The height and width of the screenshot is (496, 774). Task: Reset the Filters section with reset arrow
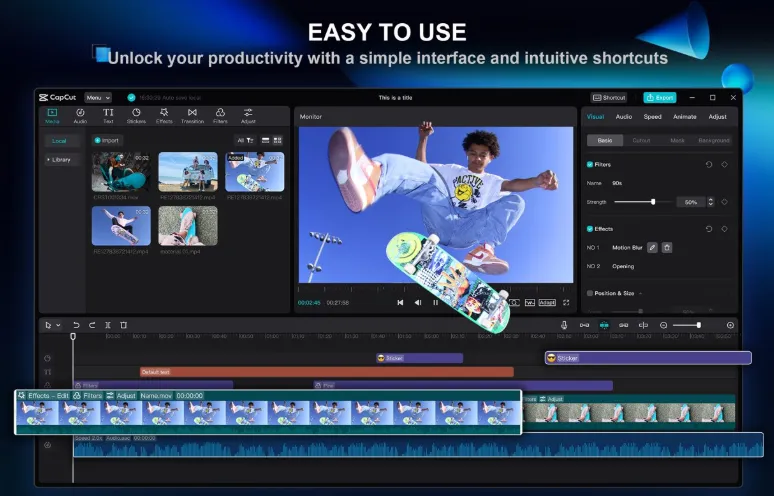coord(709,164)
